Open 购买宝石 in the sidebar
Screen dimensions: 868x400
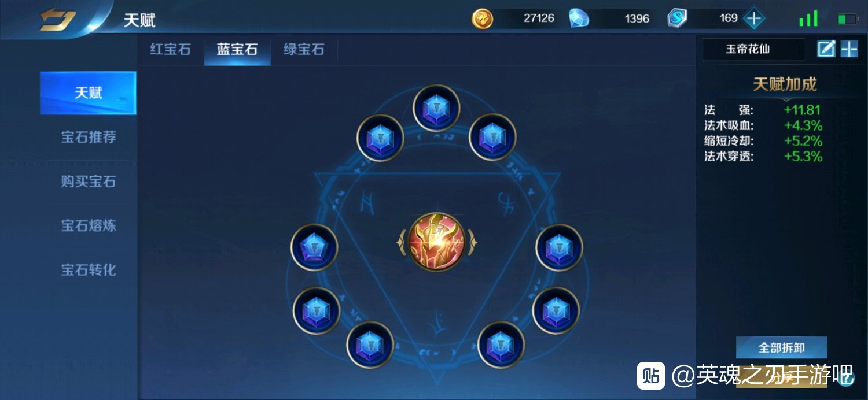[89, 182]
